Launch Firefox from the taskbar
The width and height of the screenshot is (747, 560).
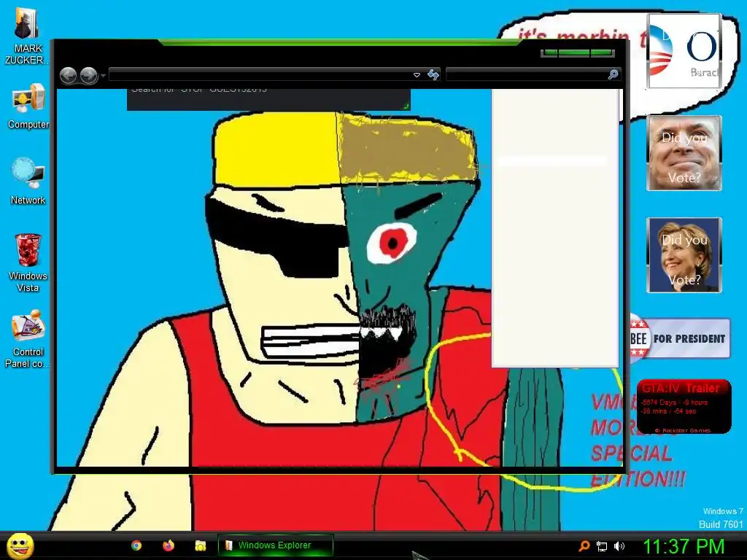tap(169, 545)
